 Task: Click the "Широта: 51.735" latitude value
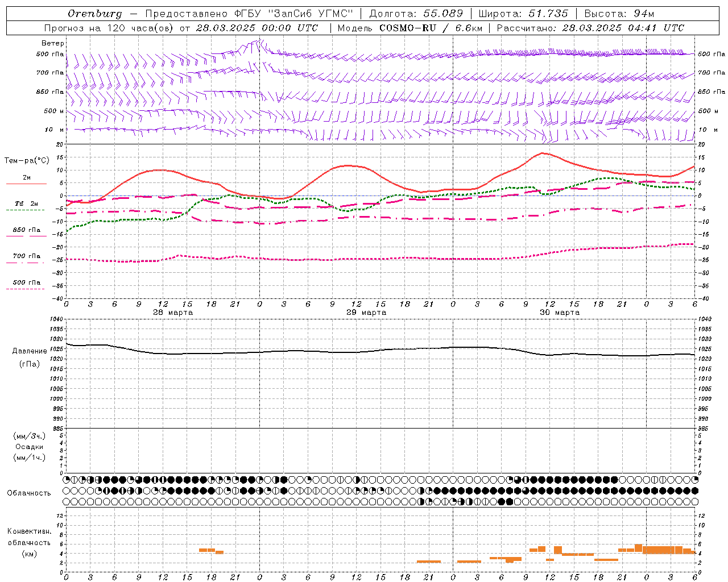pyautogui.click(x=523, y=14)
